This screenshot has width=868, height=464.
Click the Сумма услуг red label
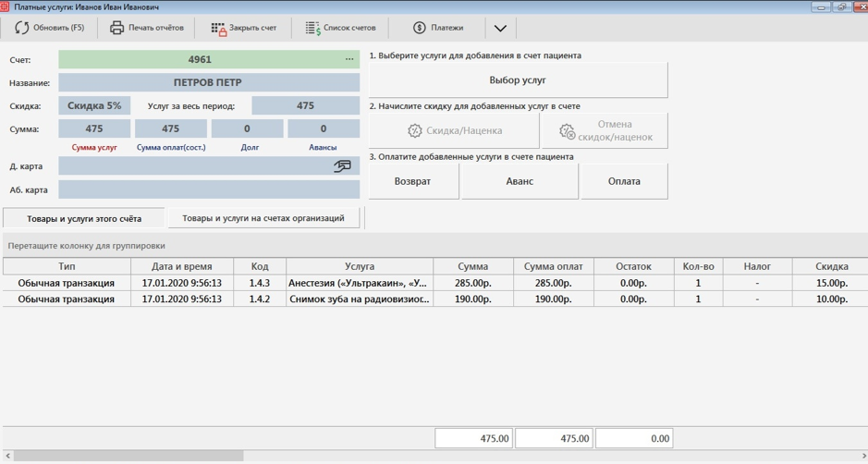pyautogui.click(x=94, y=147)
